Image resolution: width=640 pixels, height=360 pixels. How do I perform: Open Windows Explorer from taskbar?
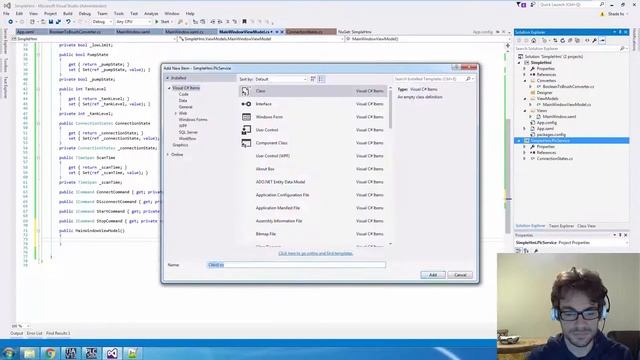tap(29, 353)
